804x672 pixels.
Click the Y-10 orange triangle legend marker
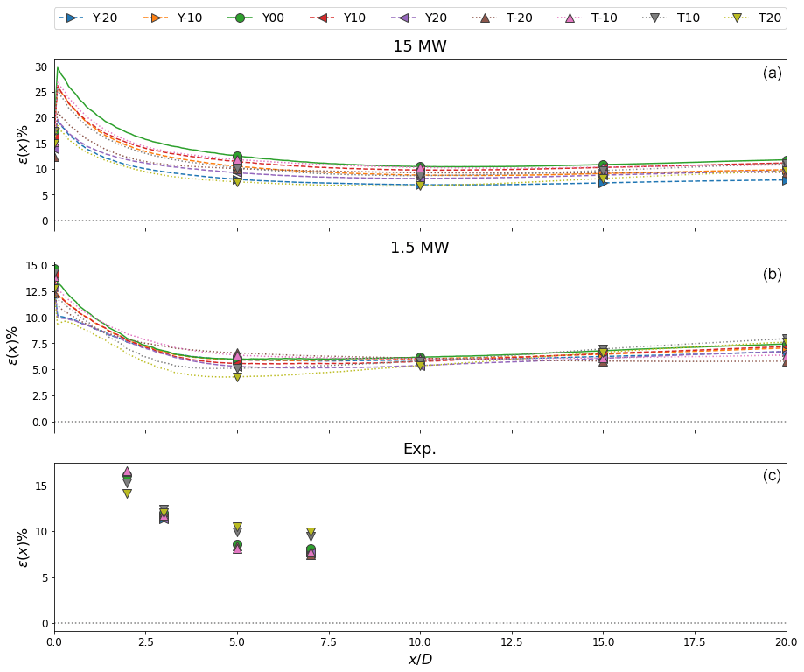pos(157,17)
